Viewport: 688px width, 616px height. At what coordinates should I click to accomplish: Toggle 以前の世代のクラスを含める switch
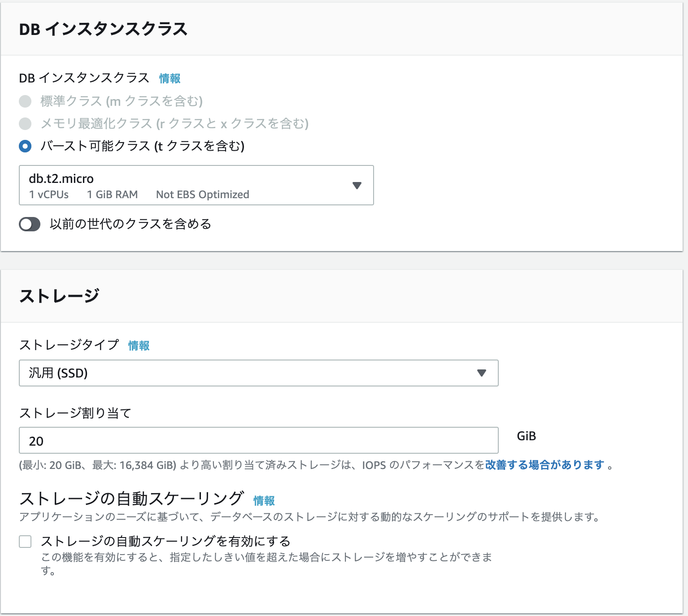(x=30, y=224)
